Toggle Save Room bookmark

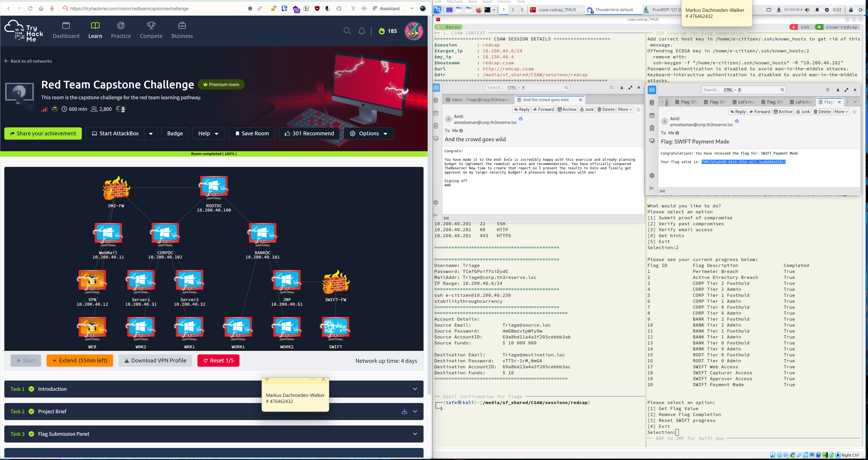pos(252,133)
